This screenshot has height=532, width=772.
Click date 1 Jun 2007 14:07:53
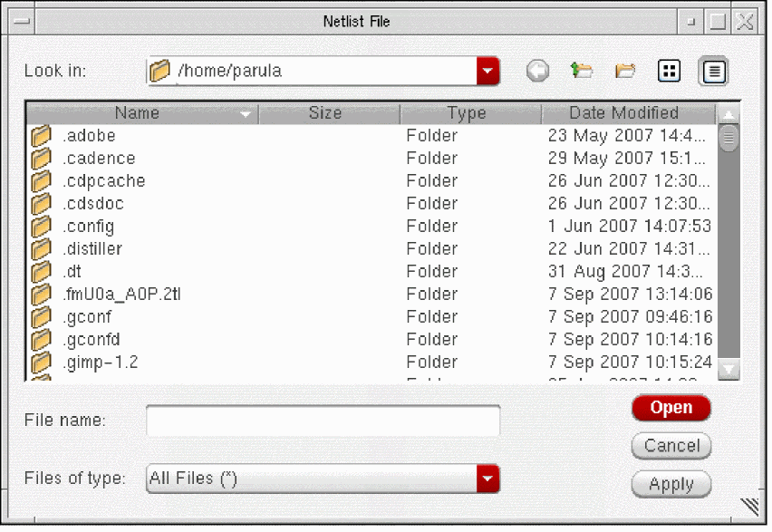[630, 226]
